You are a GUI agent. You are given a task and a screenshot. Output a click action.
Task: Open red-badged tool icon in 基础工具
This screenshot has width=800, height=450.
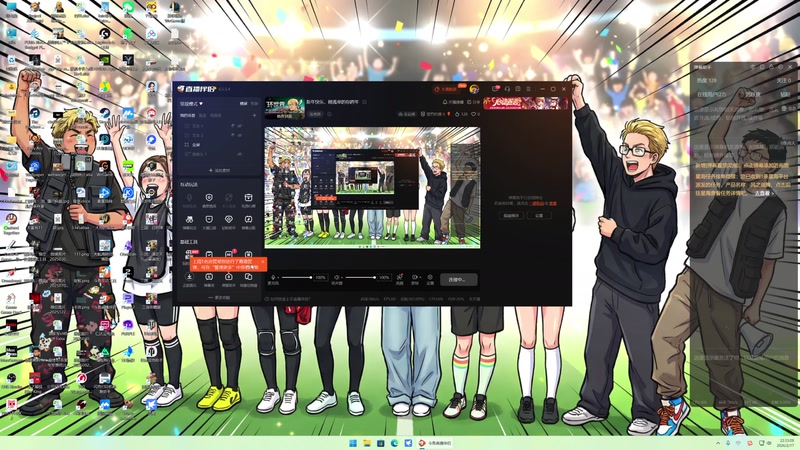pyautogui.click(x=229, y=254)
